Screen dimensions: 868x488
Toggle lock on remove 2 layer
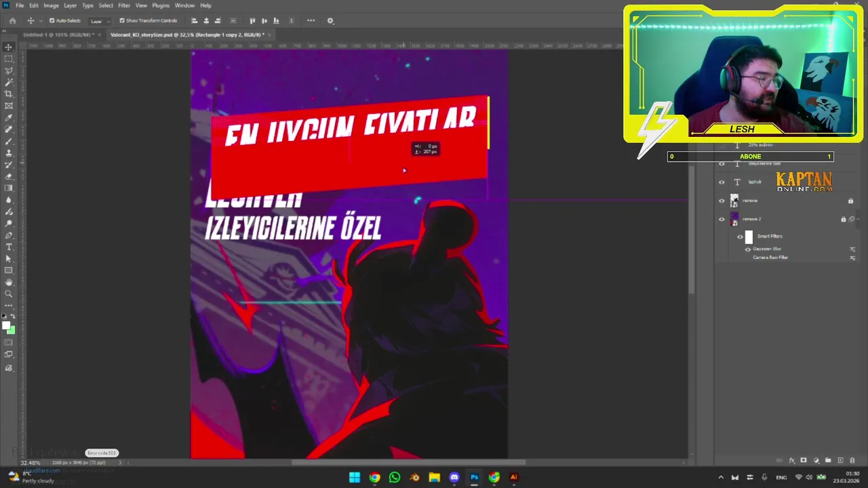(x=844, y=219)
